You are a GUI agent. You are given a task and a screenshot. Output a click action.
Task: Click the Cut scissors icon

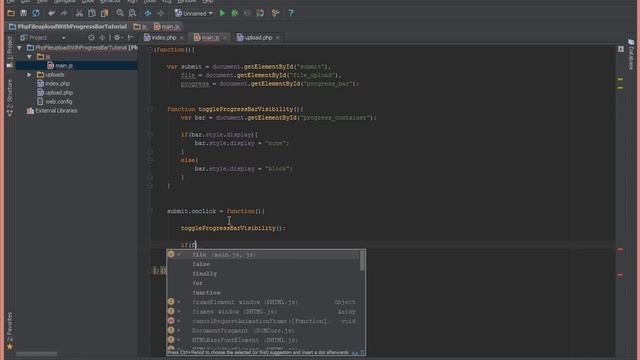point(79,13)
